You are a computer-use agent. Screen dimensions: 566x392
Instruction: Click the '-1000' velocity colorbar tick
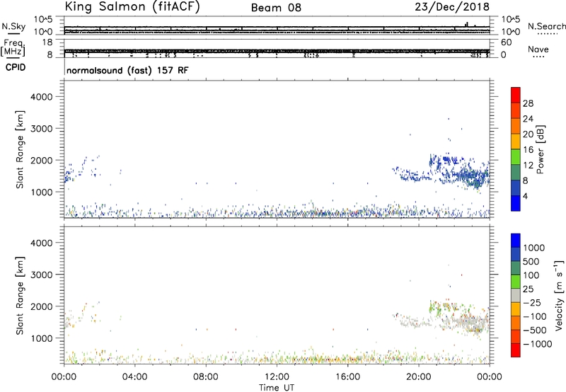(x=537, y=344)
